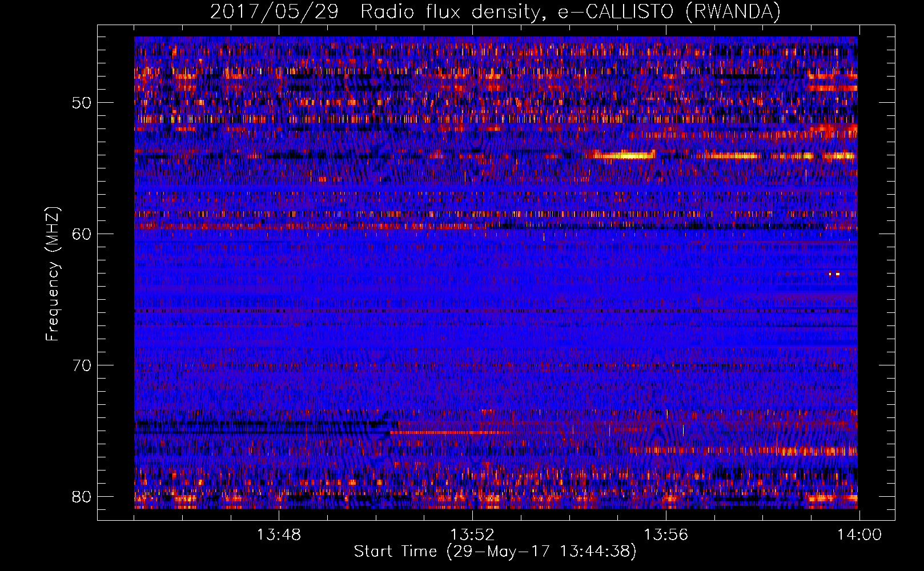Click the 'Start Time (29-May-17 13:44:38)' label
This screenshot has height=571, width=924.
coord(495,552)
